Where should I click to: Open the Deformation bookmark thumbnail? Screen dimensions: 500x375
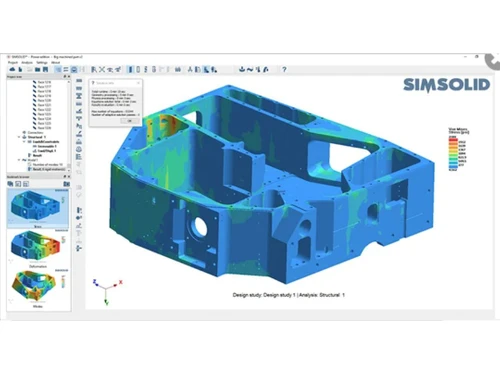38,248
